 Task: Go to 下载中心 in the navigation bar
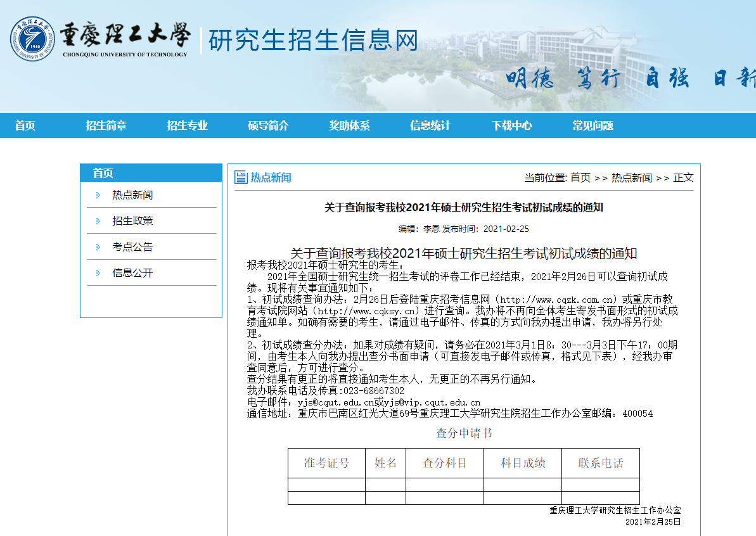coord(511,126)
